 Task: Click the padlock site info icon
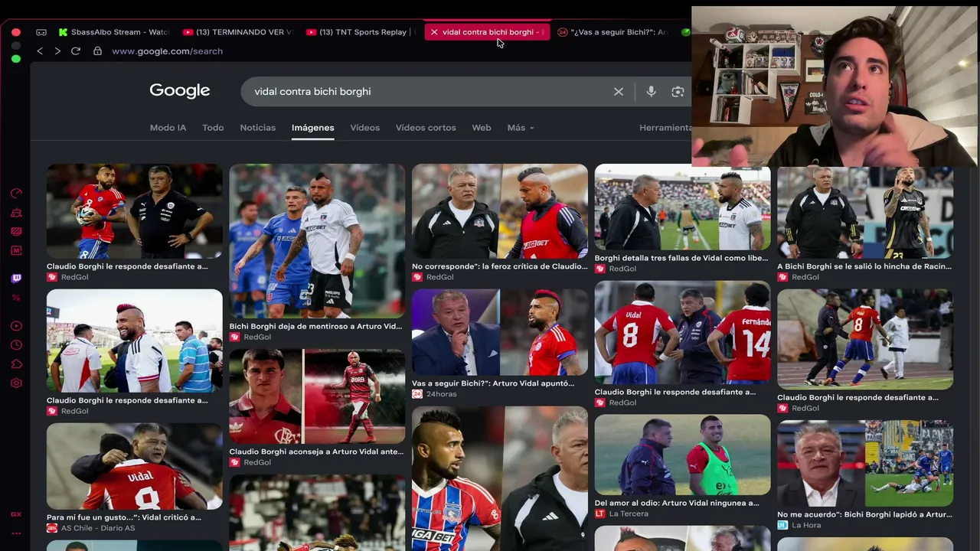pyautogui.click(x=97, y=51)
